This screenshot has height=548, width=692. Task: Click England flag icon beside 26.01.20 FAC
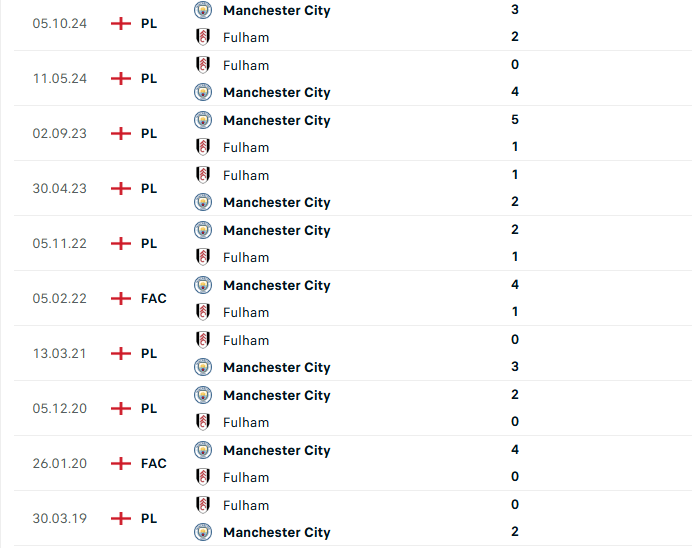point(121,463)
